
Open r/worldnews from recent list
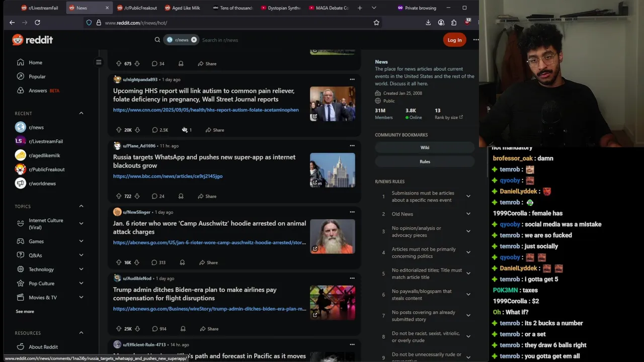42,184
